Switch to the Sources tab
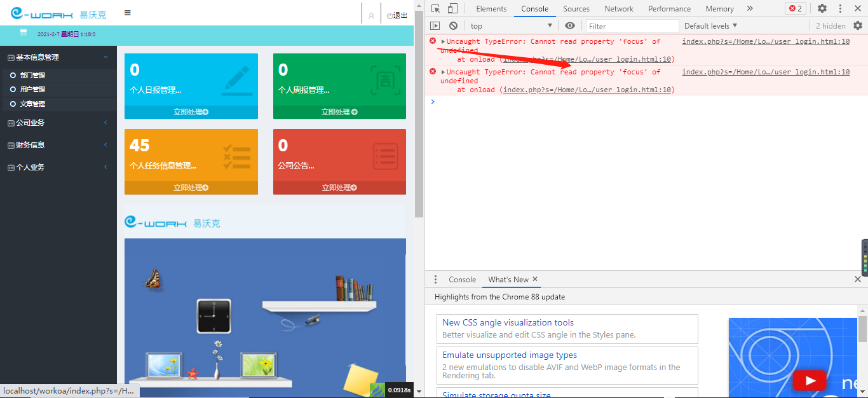The height and width of the screenshot is (398, 868). click(x=576, y=9)
